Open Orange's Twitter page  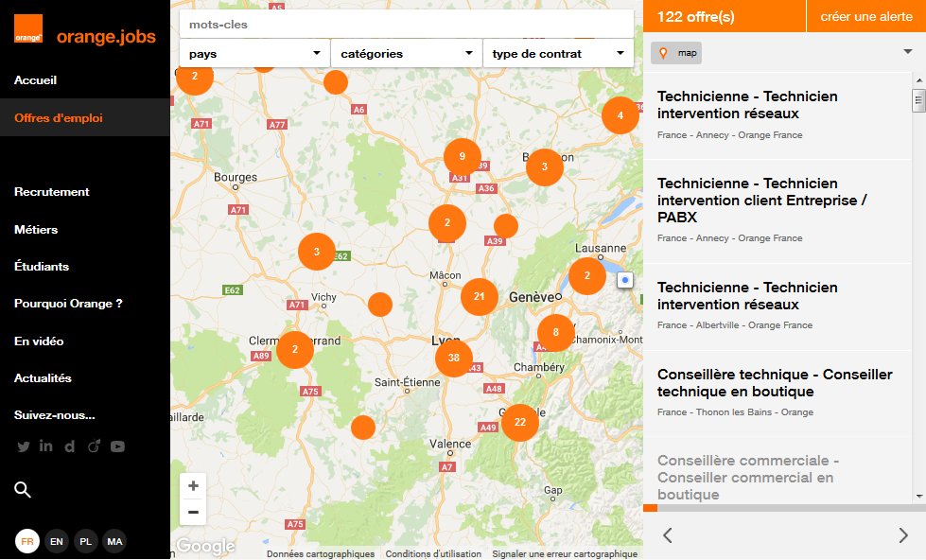(24, 446)
